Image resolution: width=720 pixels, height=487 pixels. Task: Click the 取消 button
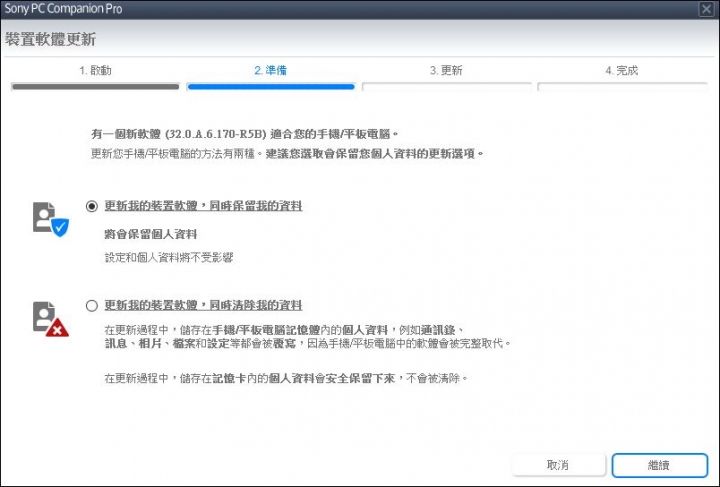click(x=558, y=465)
